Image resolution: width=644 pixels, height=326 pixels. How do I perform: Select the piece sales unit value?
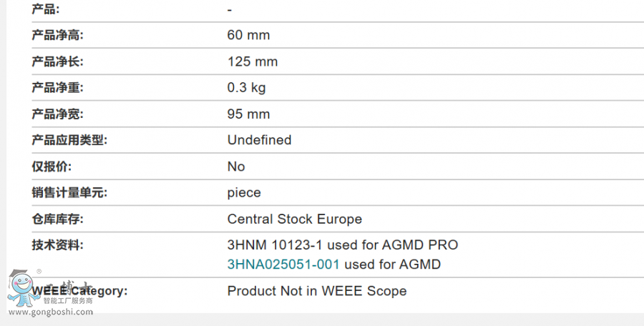coord(244,193)
